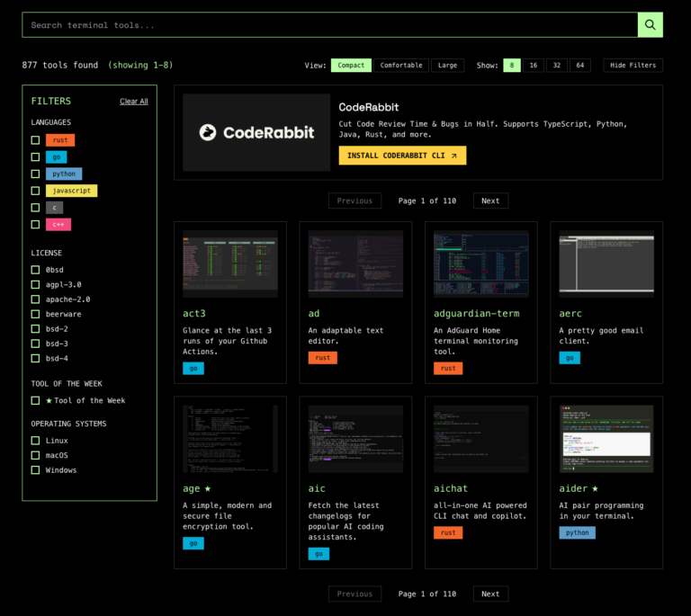Screen dimensions: 691x616
Task: Check the apache-2.0 license filter
Action: pyautogui.click(x=35, y=299)
